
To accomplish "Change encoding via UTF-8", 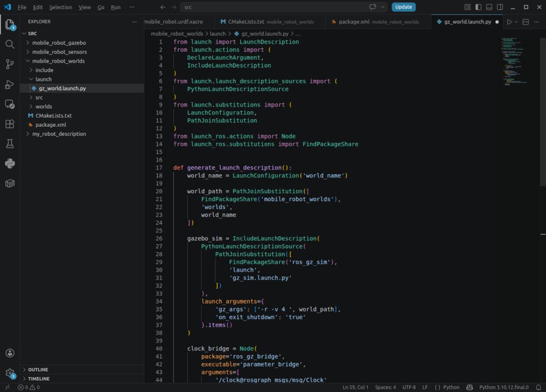I will pyautogui.click(x=409, y=387).
